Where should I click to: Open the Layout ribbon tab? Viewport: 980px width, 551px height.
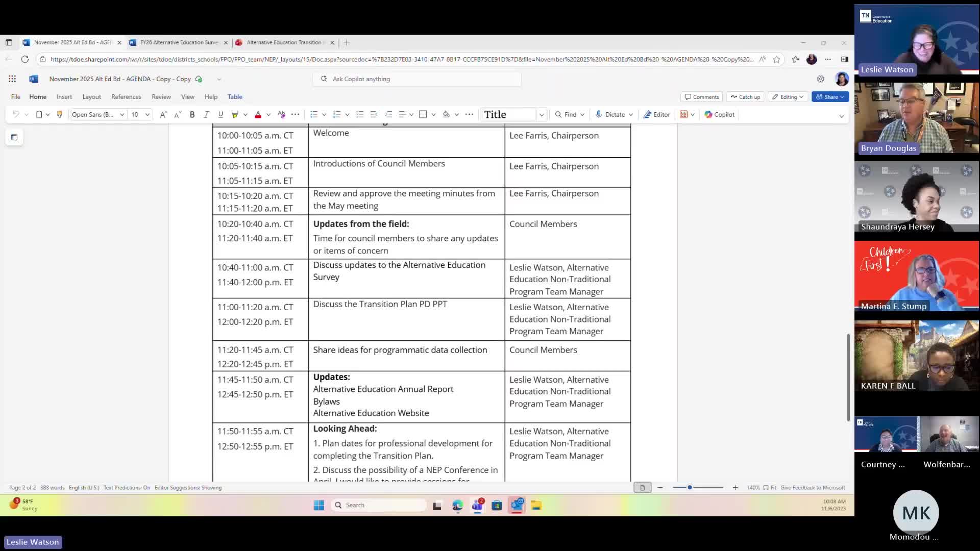point(92,96)
